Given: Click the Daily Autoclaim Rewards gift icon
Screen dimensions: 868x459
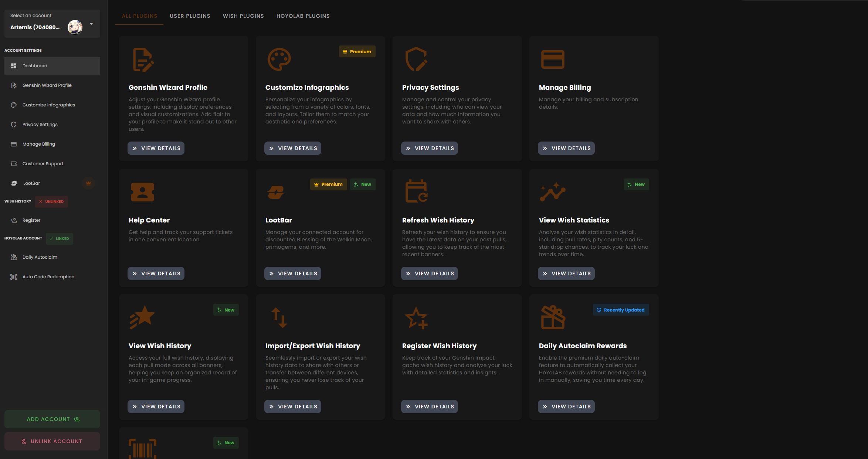Looking at the screenshot, I should [x=553, y=317].
